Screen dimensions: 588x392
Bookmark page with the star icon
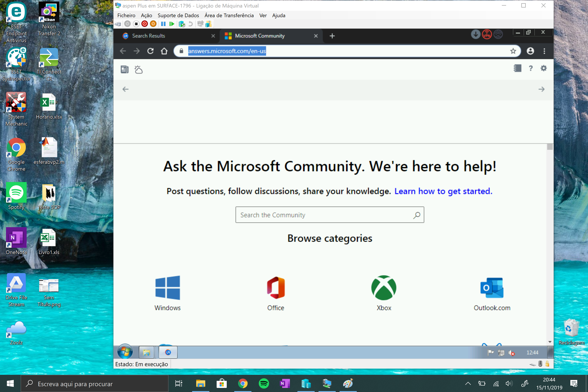[513, 51]
